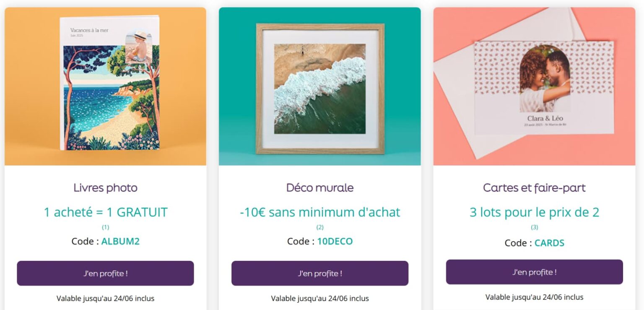Open the Livres photo category title
The height and width of the screenshot is (310, 644).
click(105, 188)
